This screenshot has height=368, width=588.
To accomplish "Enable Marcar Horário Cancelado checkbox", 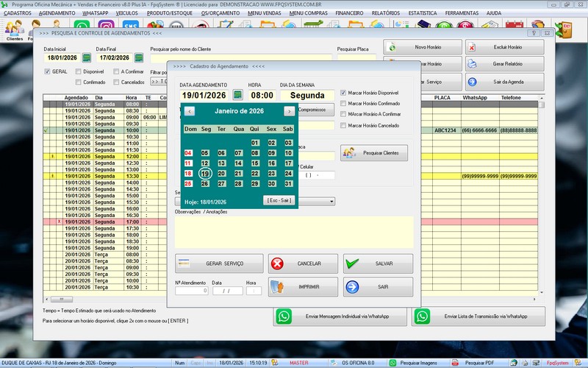I will (x=343, y=126).
